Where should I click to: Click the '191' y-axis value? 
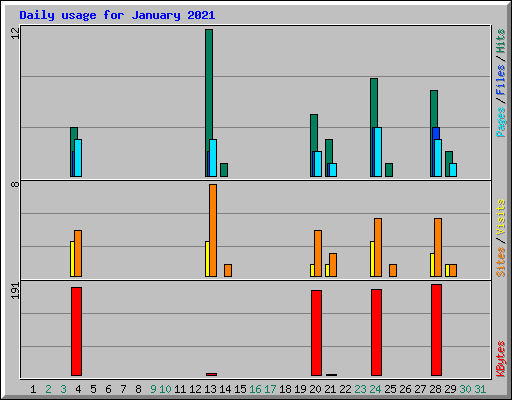15,291
